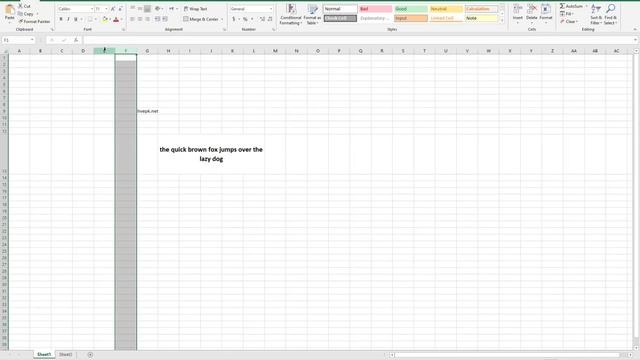Image resolution: width=640 pixels, height=360 pixels.
Task: Expand the formula bar with its chevron
Action: point(636,40)
